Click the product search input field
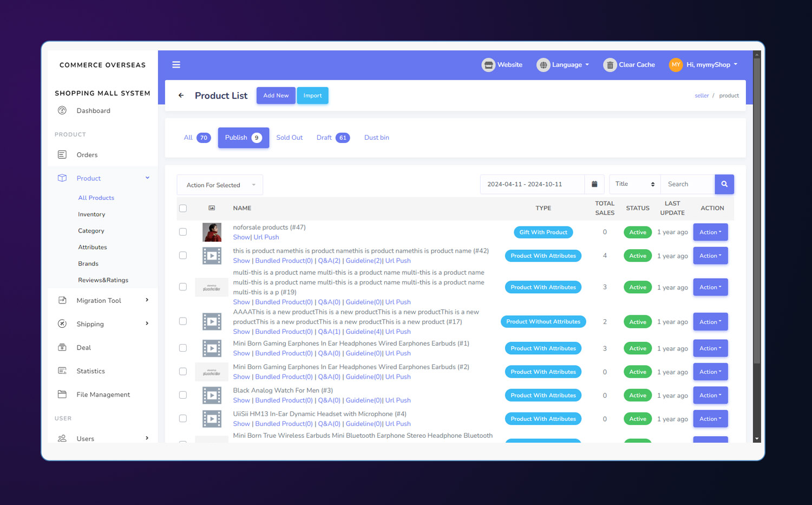 687,184
